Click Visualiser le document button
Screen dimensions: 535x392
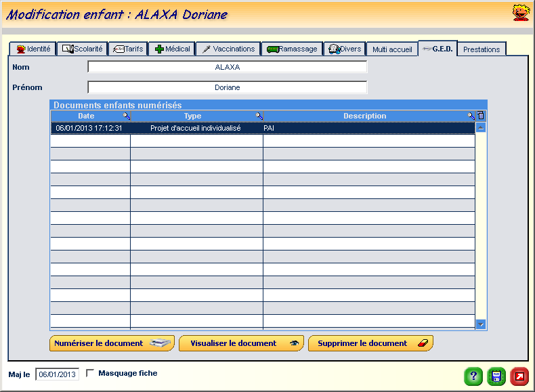tap(242, 343)
